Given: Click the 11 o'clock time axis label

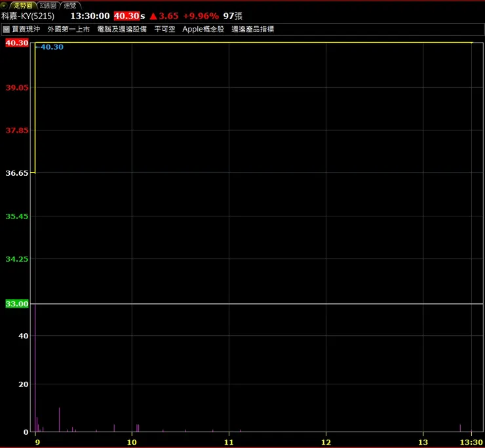Looking at the screenshot, I should tap(229, 442).
